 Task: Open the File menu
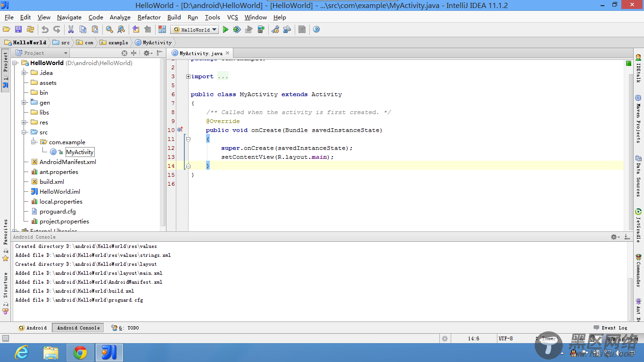click(9, 17)
